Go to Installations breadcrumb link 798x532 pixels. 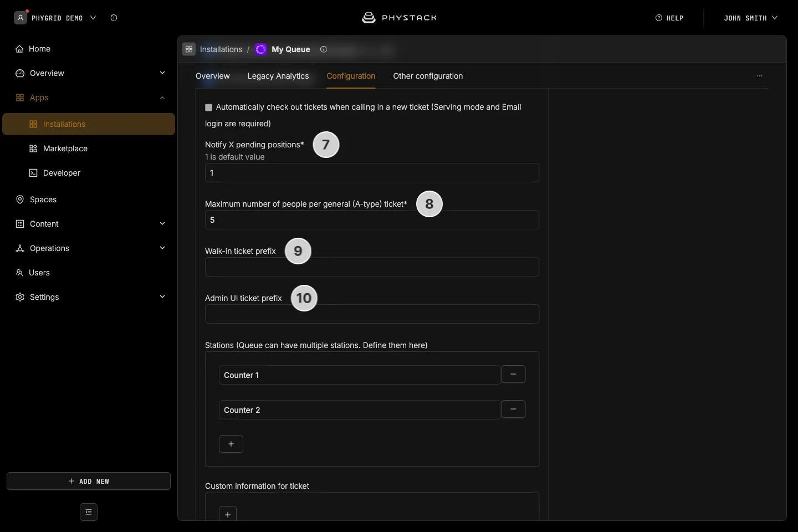coord(221,49)
